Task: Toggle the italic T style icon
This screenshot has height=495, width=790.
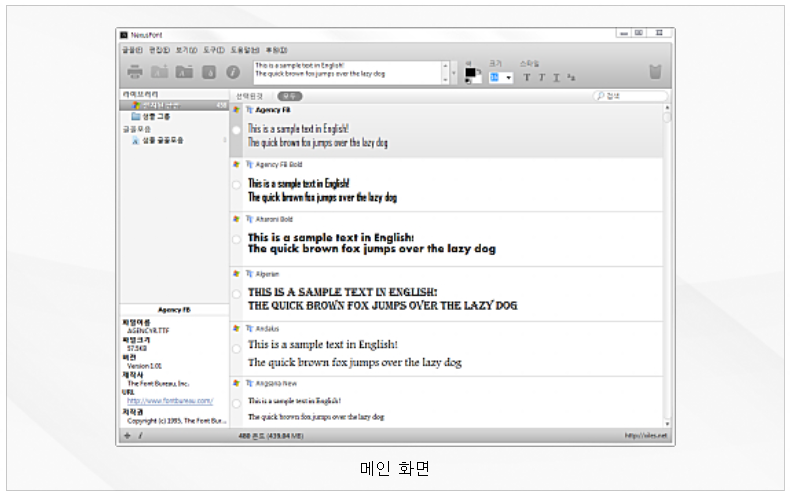Action: click(x=542, y=77)
